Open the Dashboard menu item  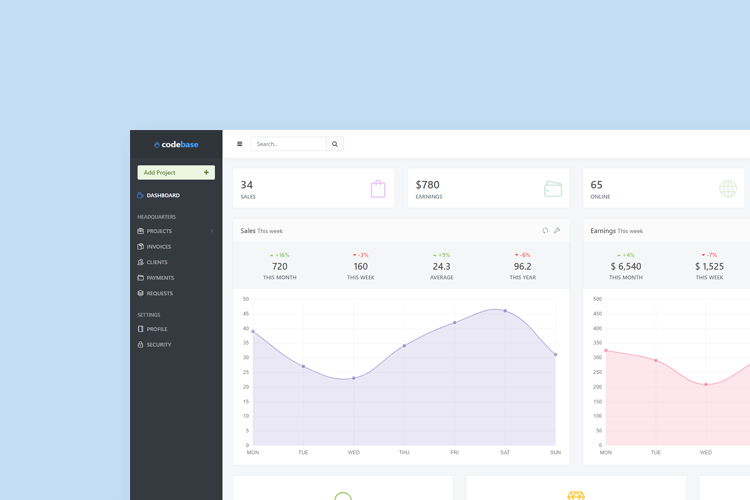click(162, 196)
